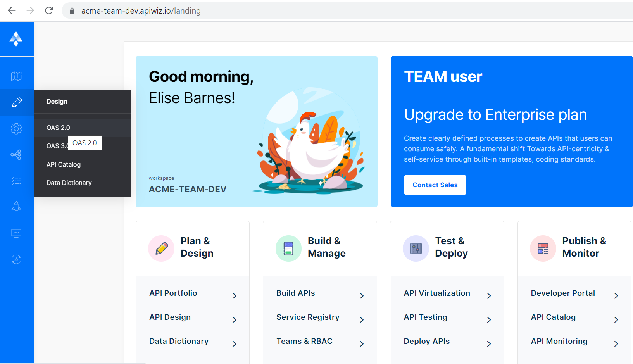Click the page reload button
Screen dimensions: 633x364
[x=49, y=10]
